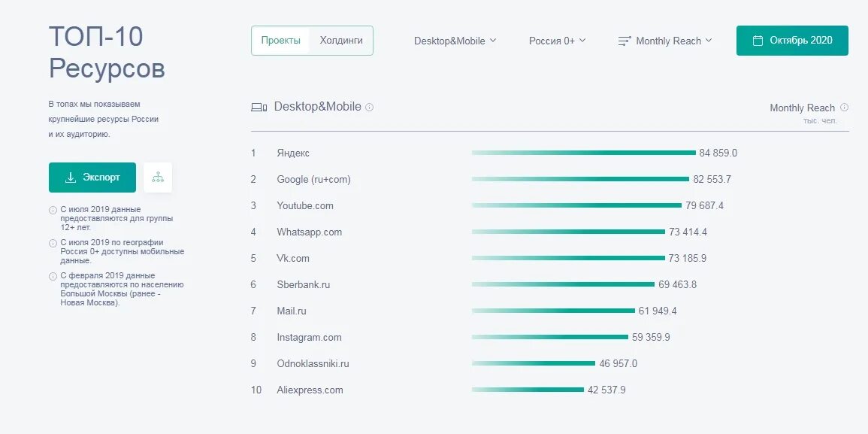Select the Яндекс row
Screen dimensions: 868x434
point(549,153)
